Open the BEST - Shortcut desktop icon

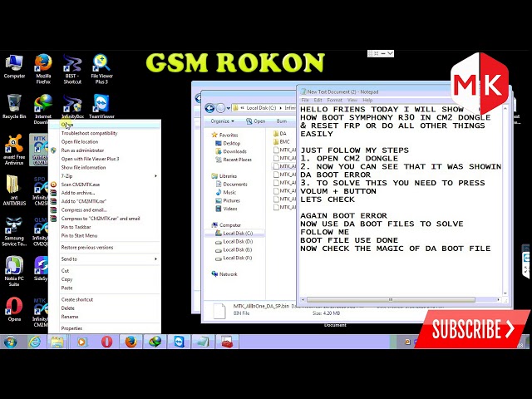pyautogui.click(x=72, y=69)
